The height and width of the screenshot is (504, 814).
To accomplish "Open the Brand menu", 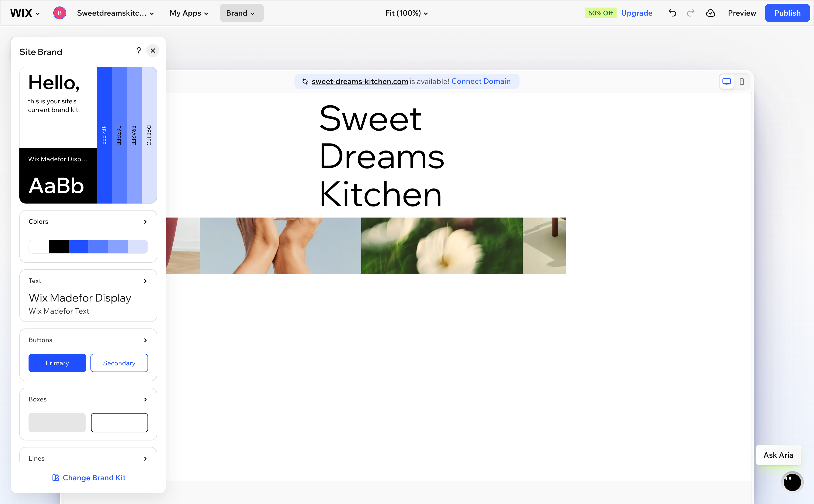I will tap(241, 13).
